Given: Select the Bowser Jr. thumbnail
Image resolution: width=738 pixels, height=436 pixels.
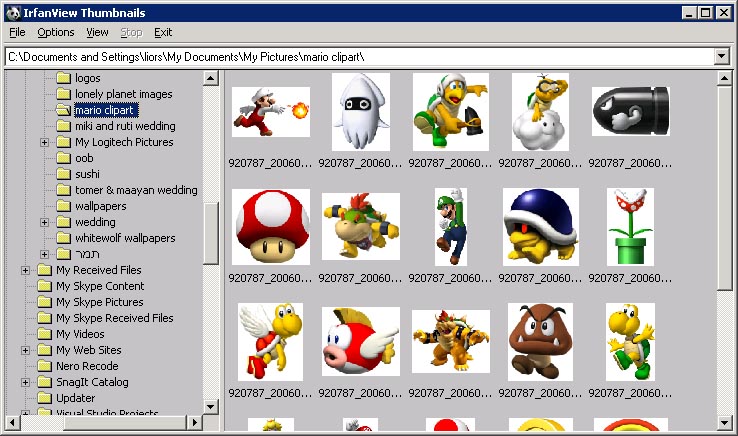Looking at the screenshot, I should point(361,226).
